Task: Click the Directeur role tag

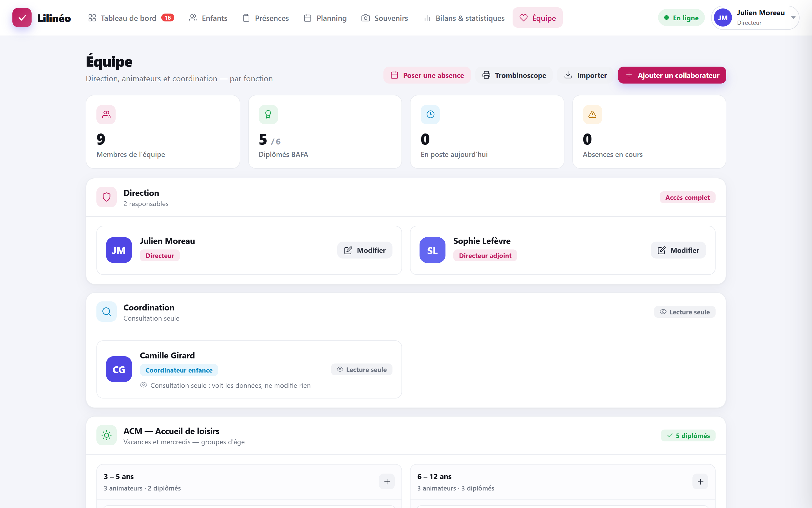Action: click(x=160, y=256)
